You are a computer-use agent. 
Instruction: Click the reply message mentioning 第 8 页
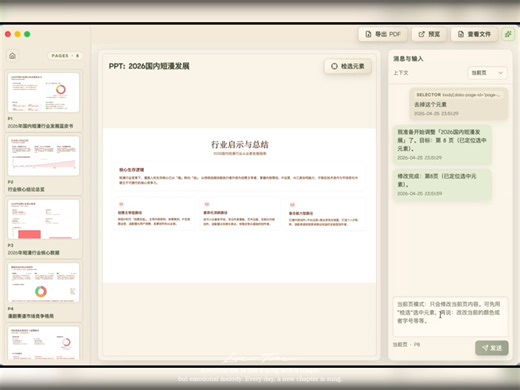pyautogui.click(x=442, y=144)
